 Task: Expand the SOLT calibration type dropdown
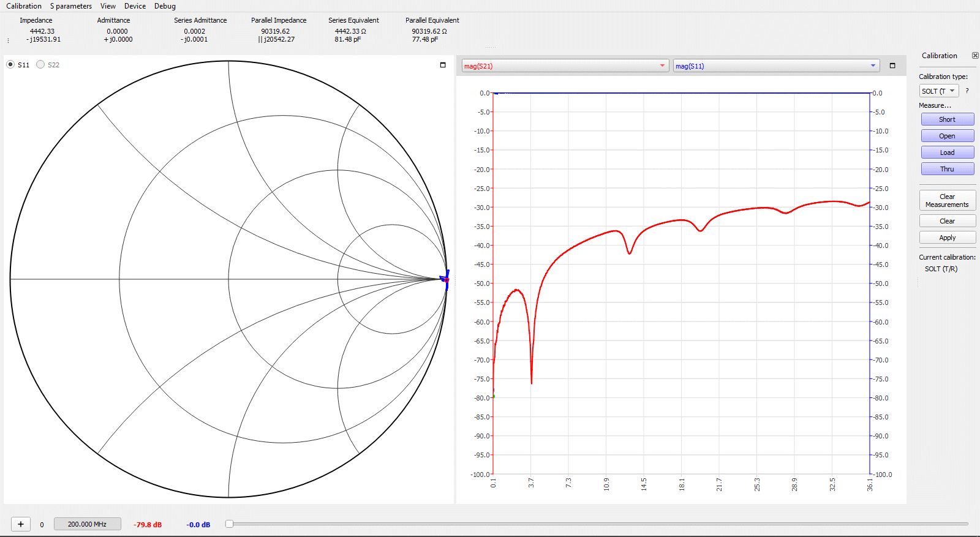(x=938, y=91)
